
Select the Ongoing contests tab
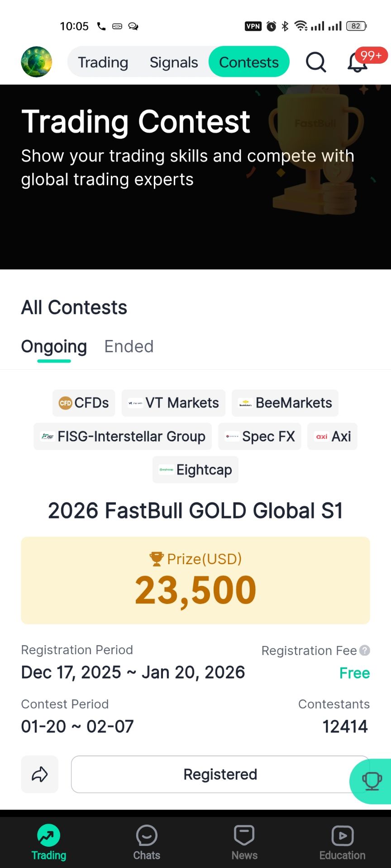pos(54,347)
